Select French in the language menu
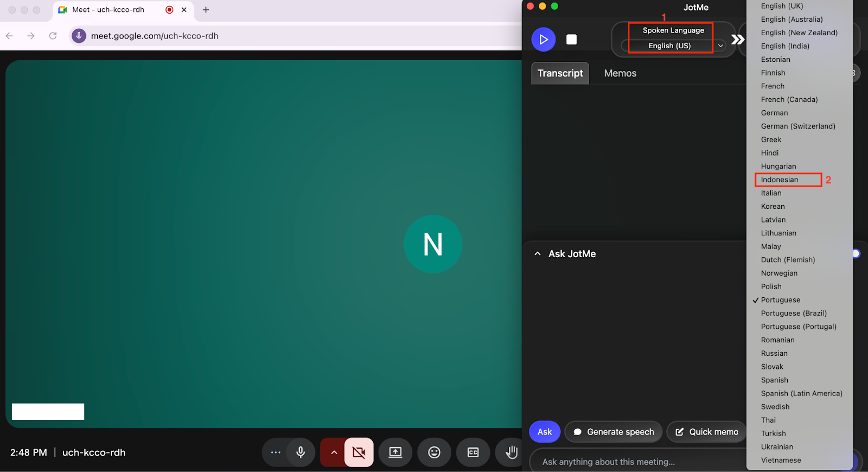 (x=773, y=86)
